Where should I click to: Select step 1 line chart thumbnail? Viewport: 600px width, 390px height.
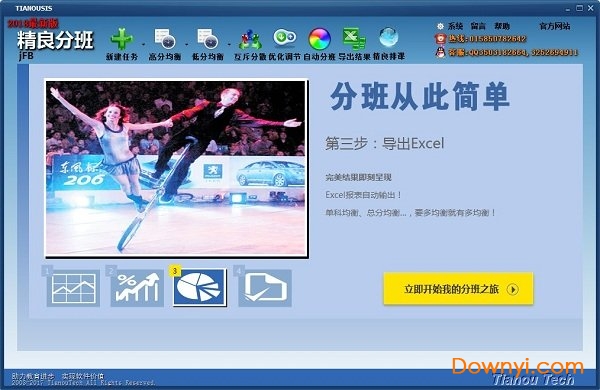[73, 288]
